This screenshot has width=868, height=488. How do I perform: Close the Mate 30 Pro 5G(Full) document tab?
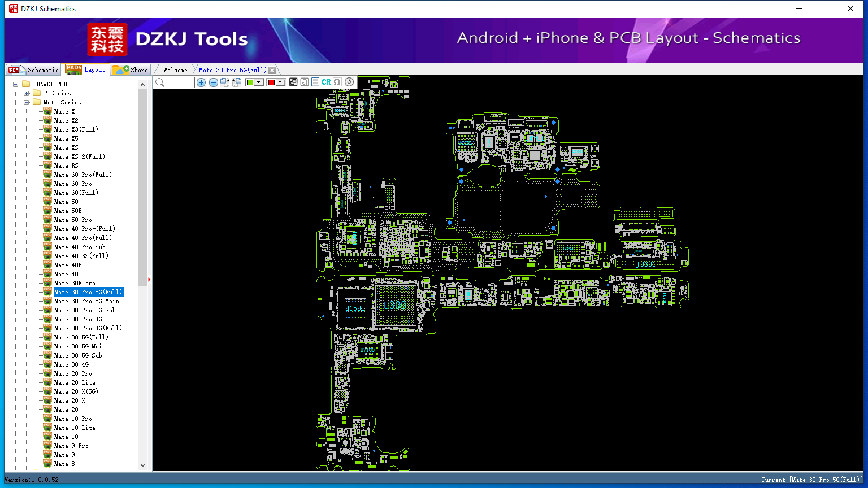click(x=272, y=70)
